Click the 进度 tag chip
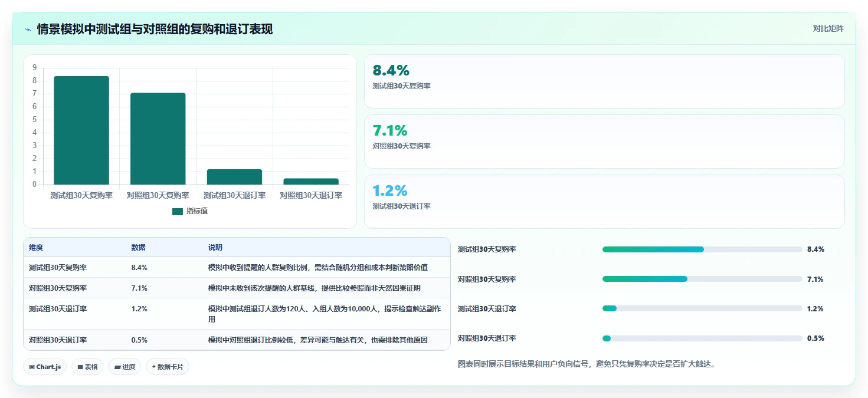The height and width of the screenshot is (398, 868). 125,367
